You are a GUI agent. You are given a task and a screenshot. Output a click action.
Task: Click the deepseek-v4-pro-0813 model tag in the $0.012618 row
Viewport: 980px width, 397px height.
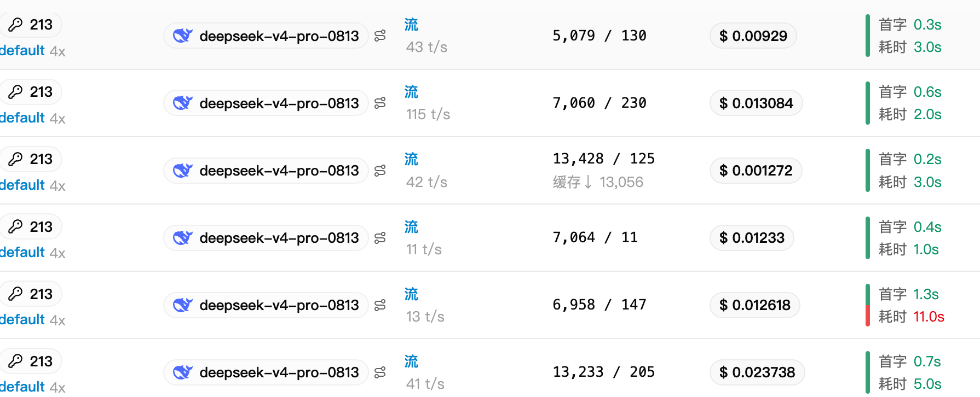tap(266, 305)
